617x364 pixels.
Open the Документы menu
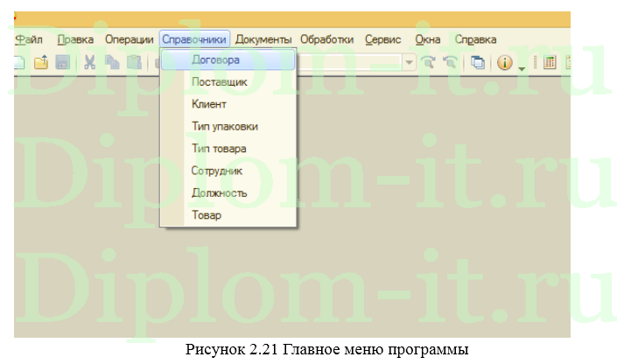263,39
